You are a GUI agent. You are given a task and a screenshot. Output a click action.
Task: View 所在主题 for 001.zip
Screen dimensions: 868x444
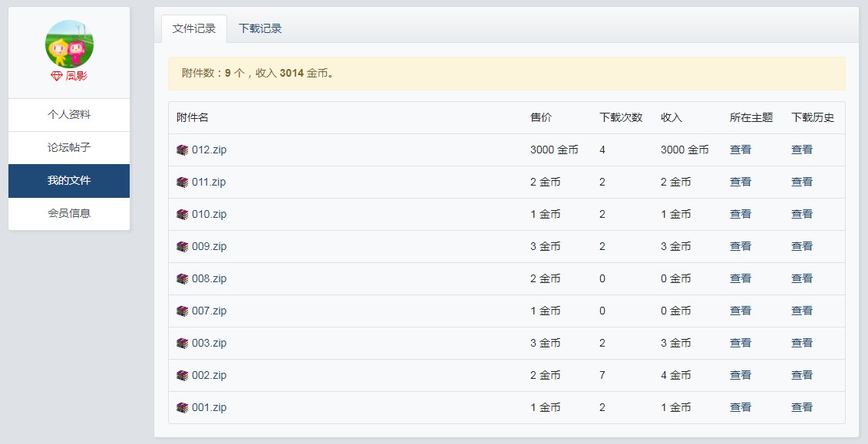point(741,408)
